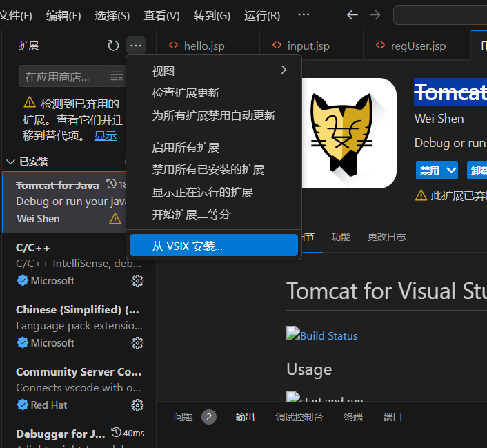The image size is (487, 448).
Task: Switch to the 终端 panel tab
Action: tap(352, 417)
